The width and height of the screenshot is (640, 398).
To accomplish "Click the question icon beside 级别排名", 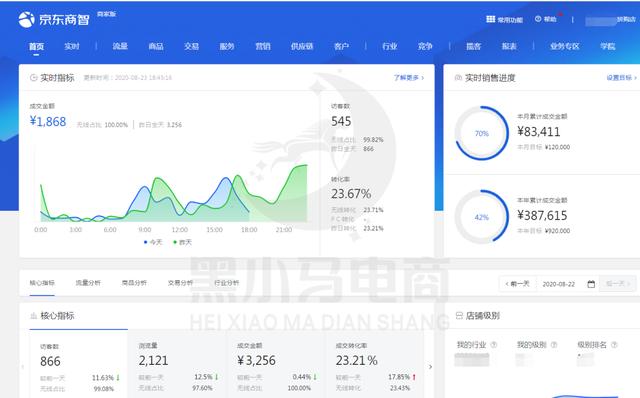I will pos(614,345).
